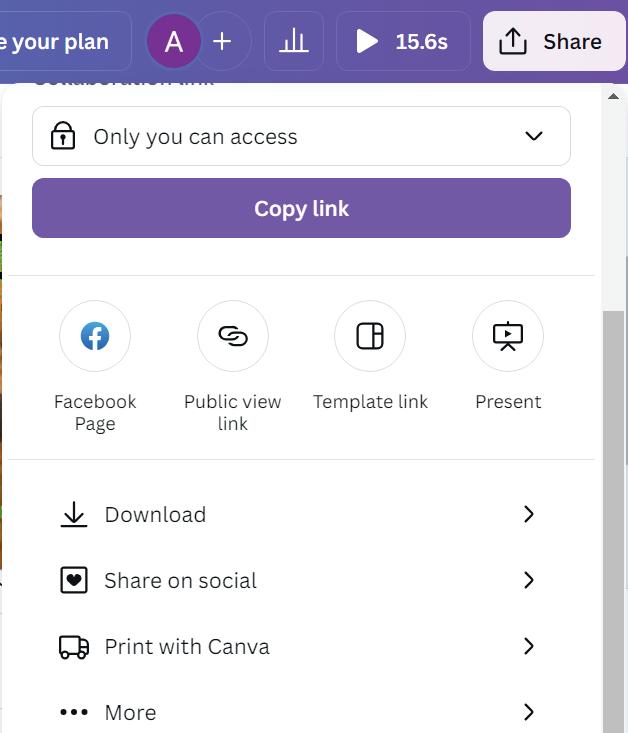The image size is (628, 733).
Task: Open the Download menu item
Action: click(155, 514)
